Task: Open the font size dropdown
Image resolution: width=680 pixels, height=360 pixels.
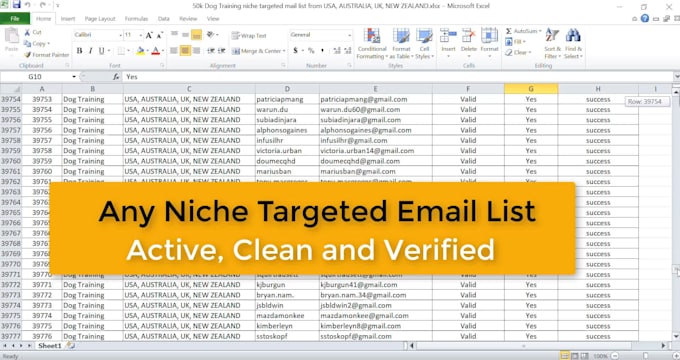Action: coord(141,35)
